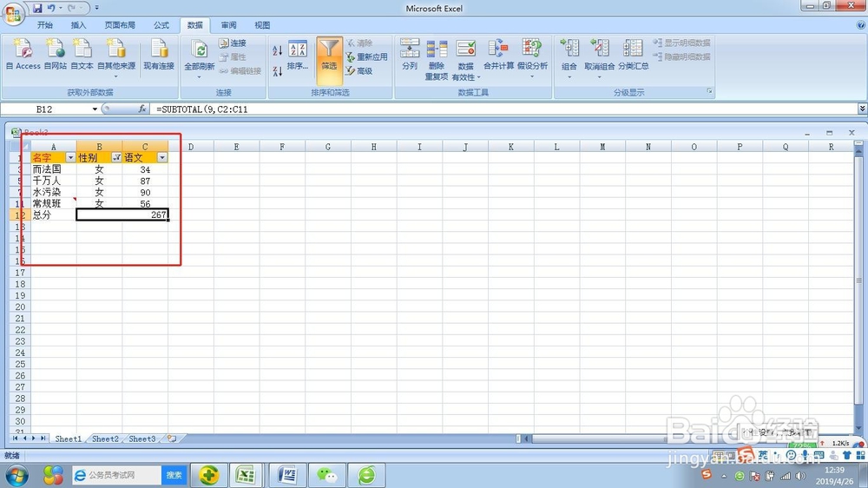Expand the formula bar
This screenshot has height=488, width=868.
point(862,109)
